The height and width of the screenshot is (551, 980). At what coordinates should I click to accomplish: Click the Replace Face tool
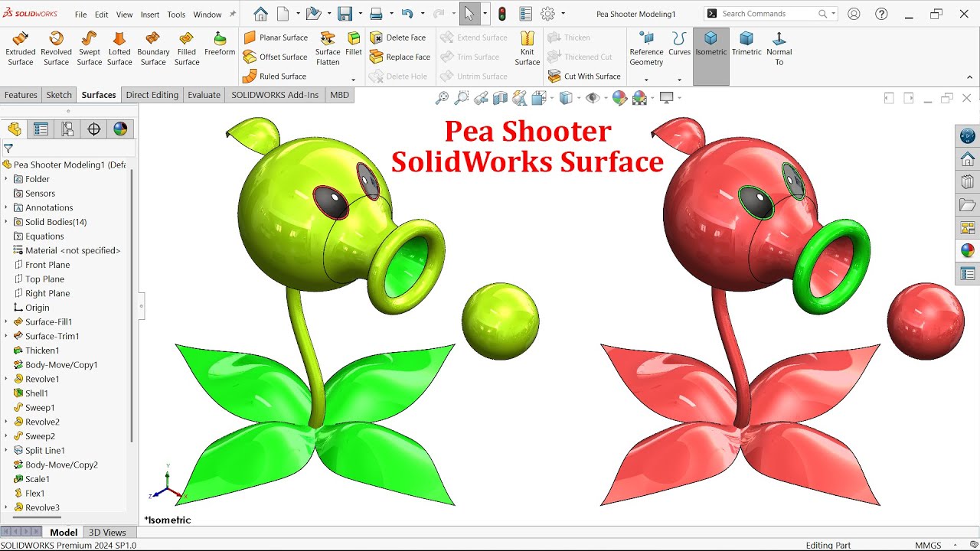pyautogui.click(x=400, y=57)
